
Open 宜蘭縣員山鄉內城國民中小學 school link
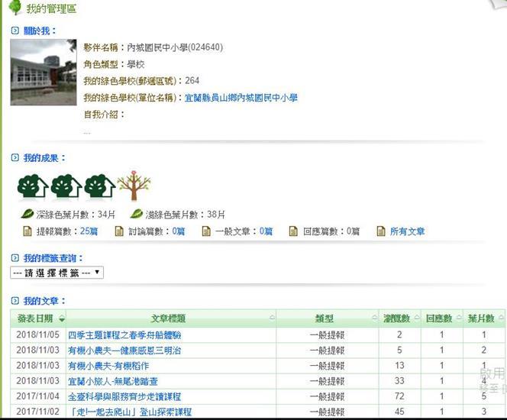241,98
